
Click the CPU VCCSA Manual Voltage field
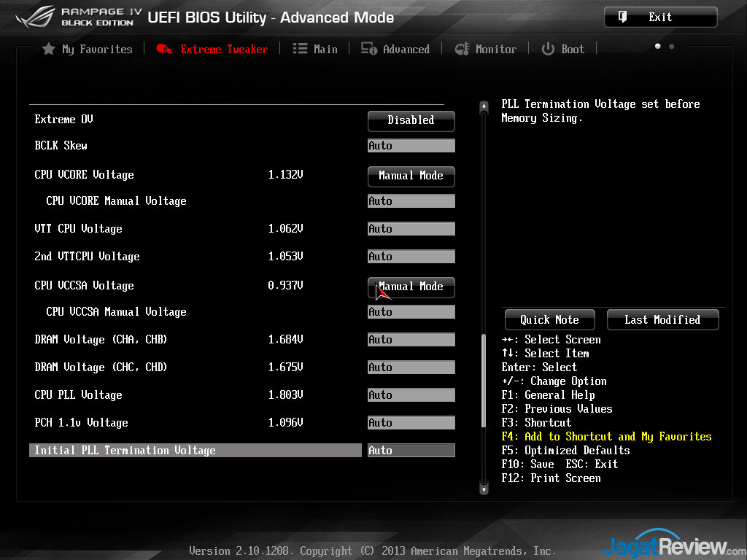pos(411,312)
